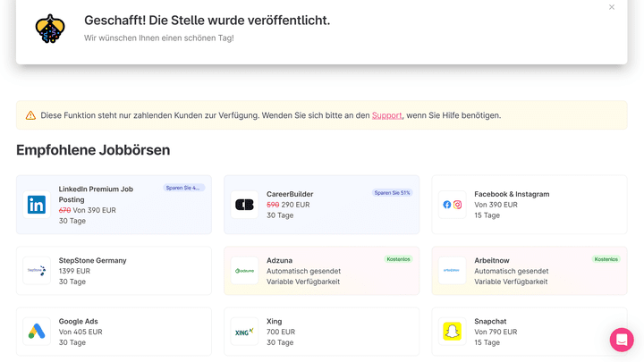Open the pink chat support widget
Image resolution: width=644 pixels, height=362 pixels.
coord(622,340)
